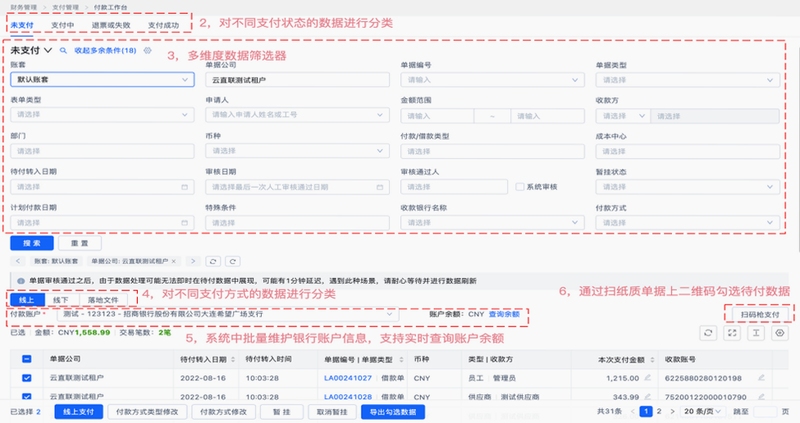Switch to the 支付成功 tab
The height and width of the screenshot is (423, 800).
point(163,25)
